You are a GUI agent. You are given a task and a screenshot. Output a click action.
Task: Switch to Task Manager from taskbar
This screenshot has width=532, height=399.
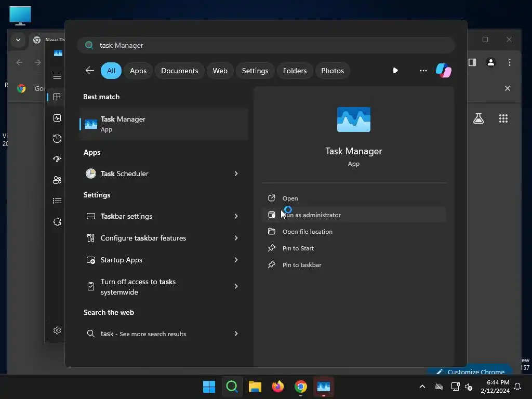[324, 387]
